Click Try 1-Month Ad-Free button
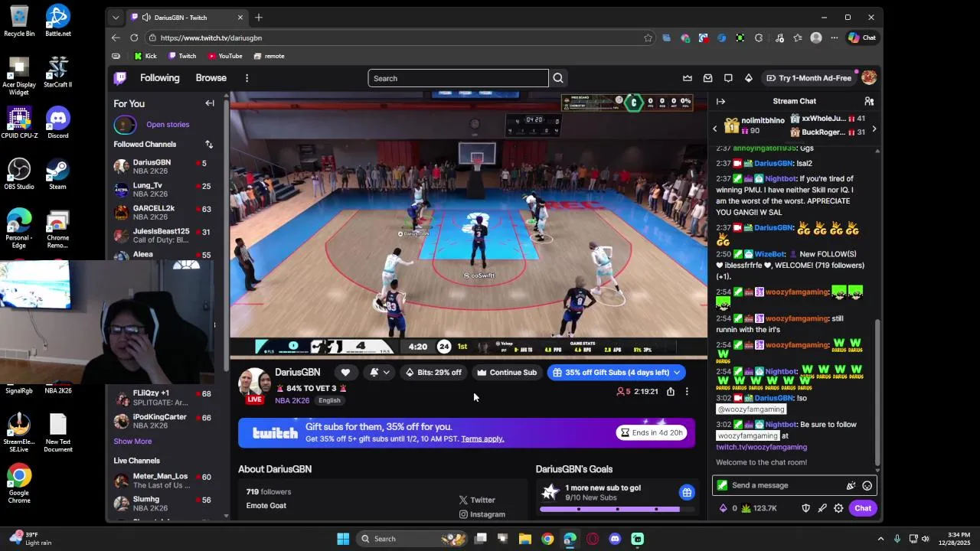 [x=808, y=78]
